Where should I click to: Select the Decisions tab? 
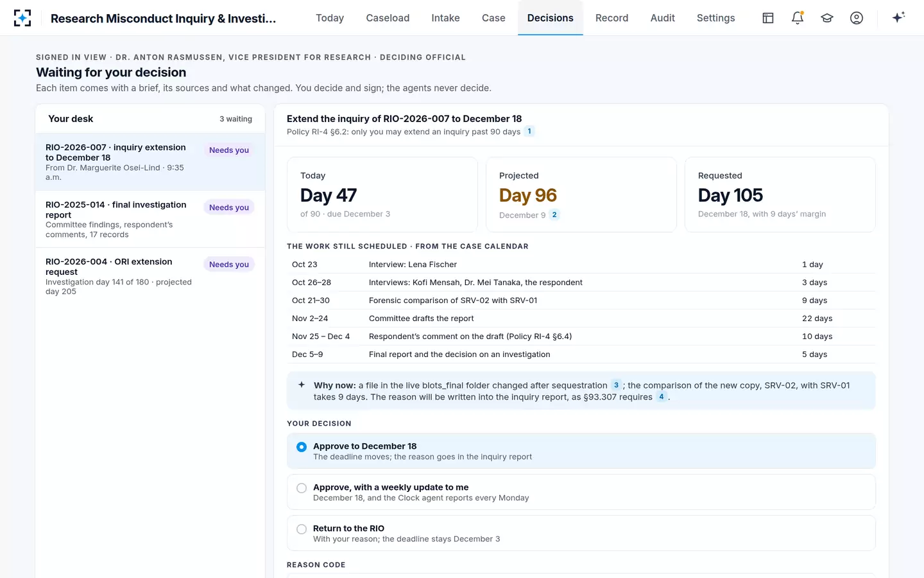point(551,18)
